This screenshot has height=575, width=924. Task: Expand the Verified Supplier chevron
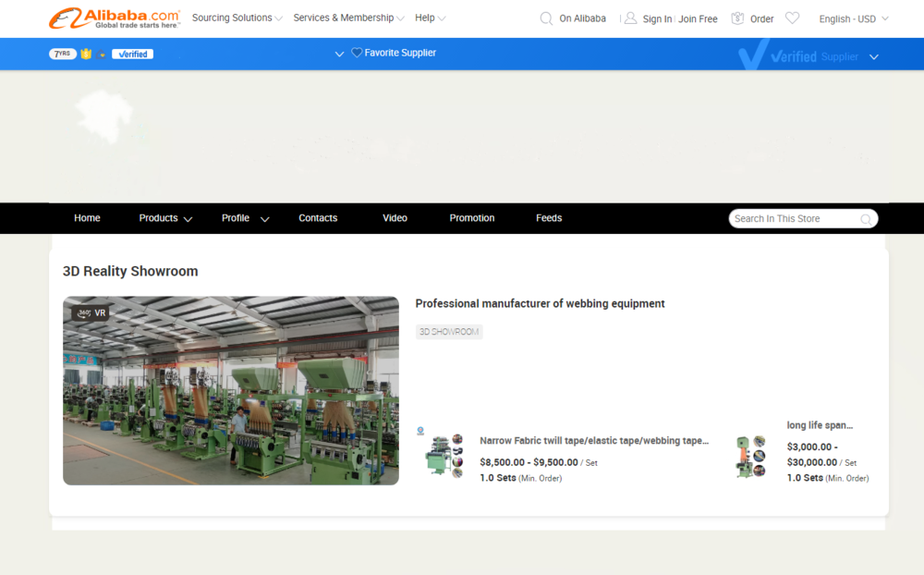coord(874,57)
